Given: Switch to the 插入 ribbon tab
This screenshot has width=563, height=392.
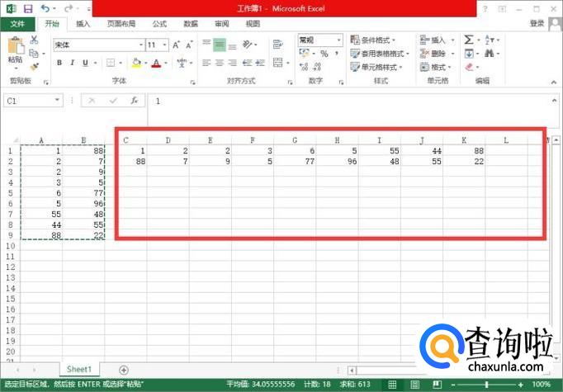Looking at the screenshot, I should click(x=83, y=24).
